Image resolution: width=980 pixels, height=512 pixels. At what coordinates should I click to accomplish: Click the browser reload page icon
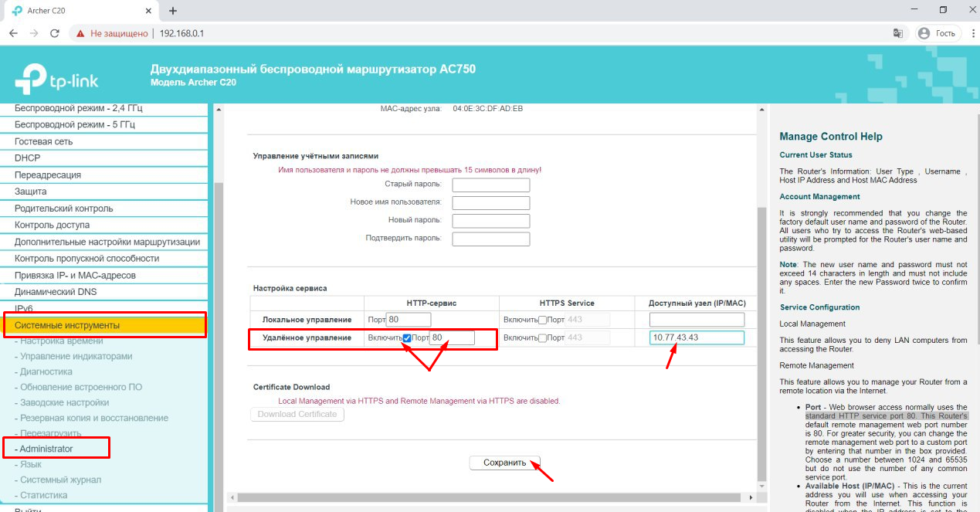pos(54,34)
